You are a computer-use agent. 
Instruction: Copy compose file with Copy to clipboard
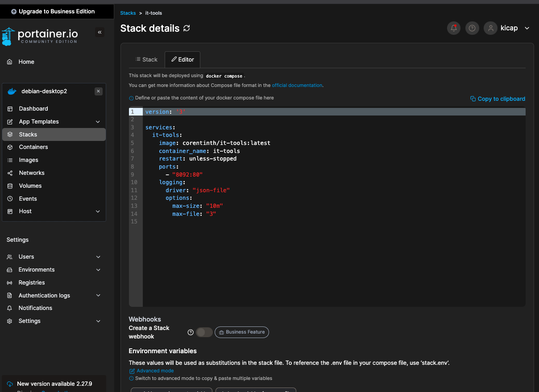[x=498, y=99]
